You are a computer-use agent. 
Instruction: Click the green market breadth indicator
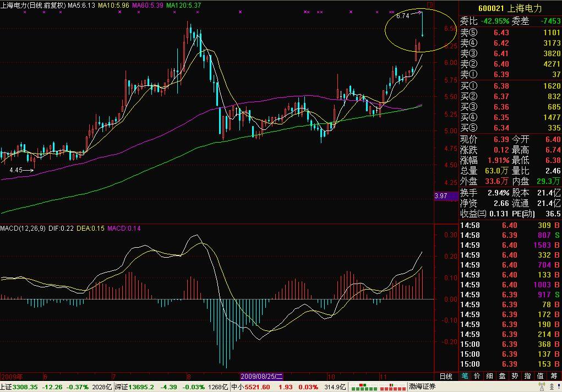[x=364, y=387]
